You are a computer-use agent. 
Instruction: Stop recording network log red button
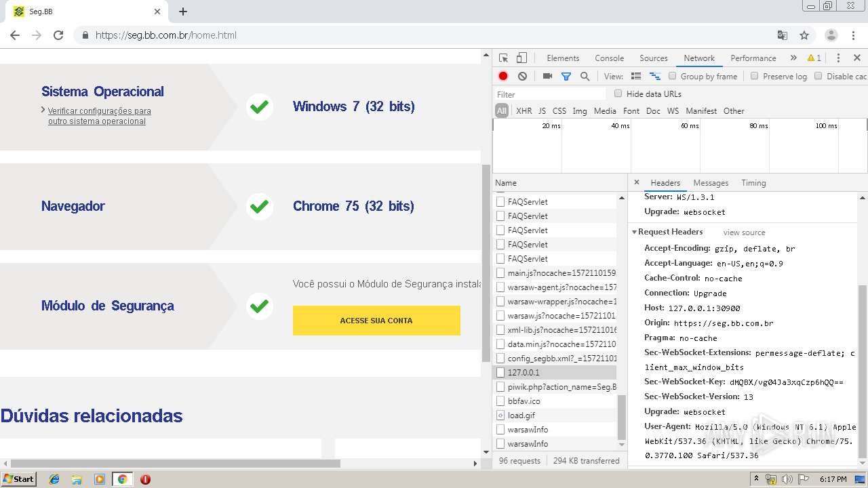(503, 77)
